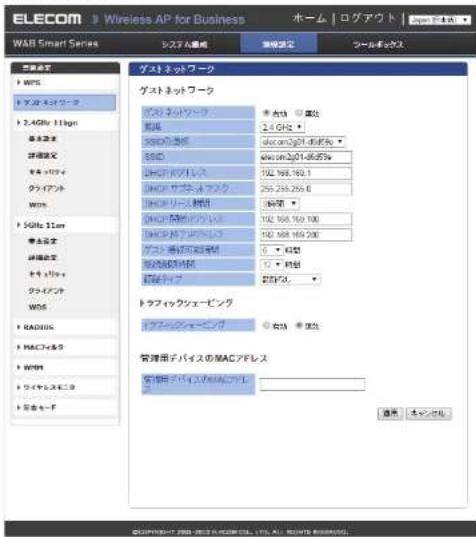Open the SSID selection dropdown
The height and width of the screenshot is (537, 476).
point(302,141)
